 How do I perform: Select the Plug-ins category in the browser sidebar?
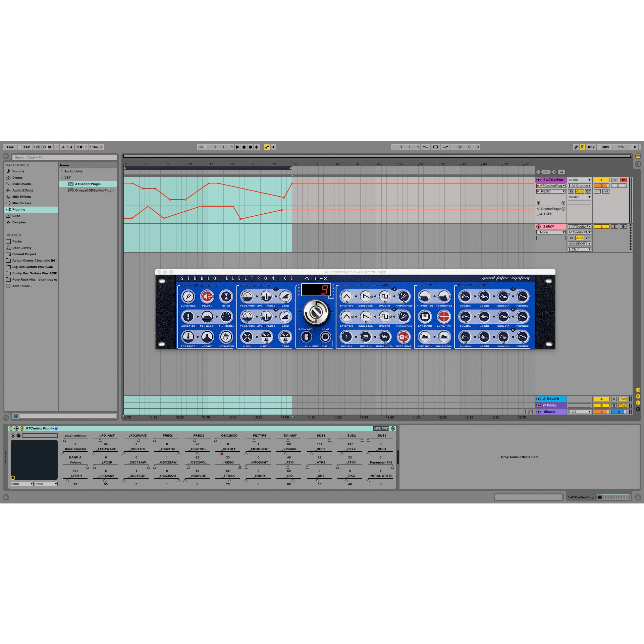[x=18, y=209]
